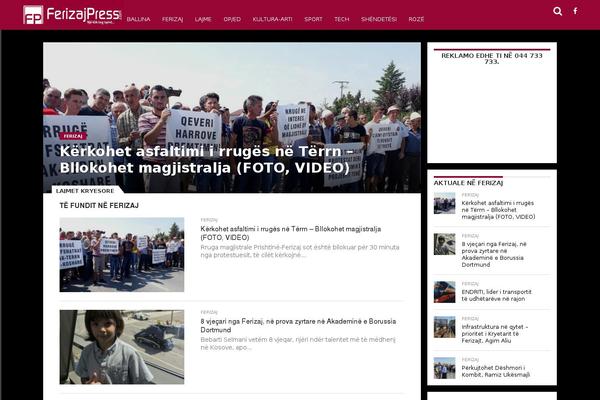Visit the Facebook page icon
Image resolution: width=600 pixels, height=400 pixels.
point(575,11)
